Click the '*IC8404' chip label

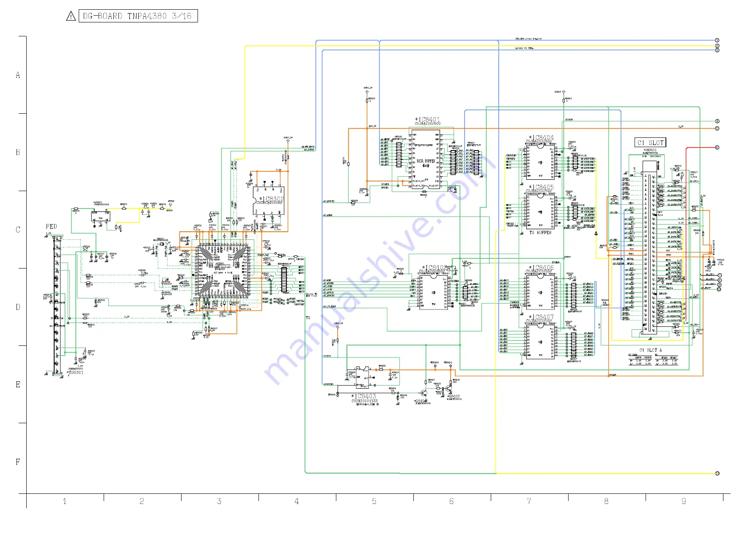click(541, 138)
